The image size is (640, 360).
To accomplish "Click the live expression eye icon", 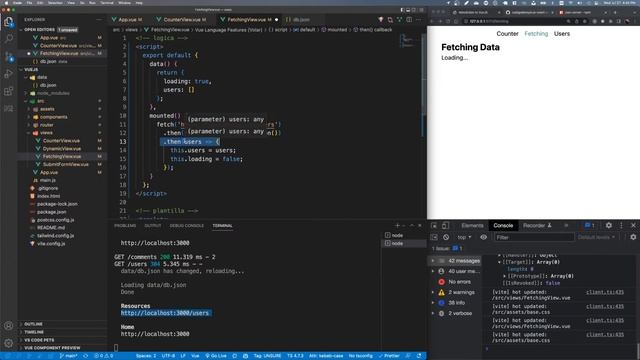I will tap(483, 237).
